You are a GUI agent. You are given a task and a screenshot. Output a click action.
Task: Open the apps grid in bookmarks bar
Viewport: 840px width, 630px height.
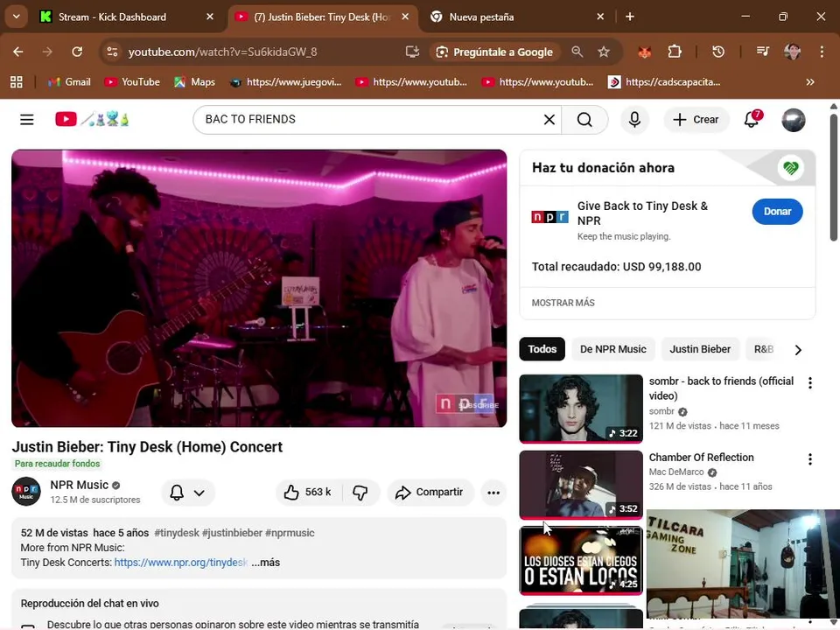click(x=17, y=82)
